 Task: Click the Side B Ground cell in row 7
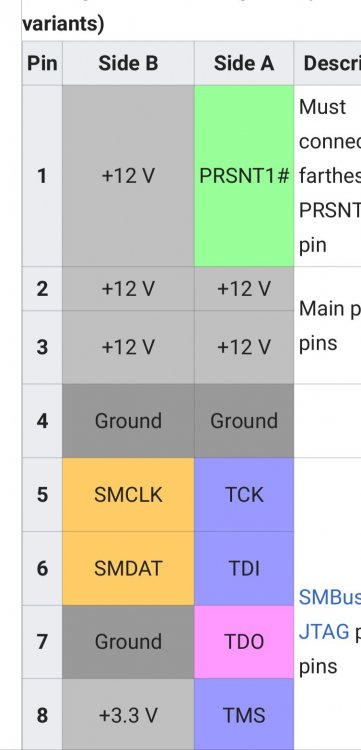[x=128, y=642]
